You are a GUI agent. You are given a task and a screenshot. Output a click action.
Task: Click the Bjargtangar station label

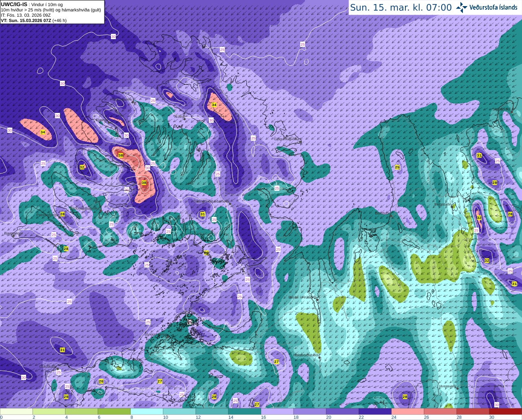pyautogui.click(x=13, y=234)
